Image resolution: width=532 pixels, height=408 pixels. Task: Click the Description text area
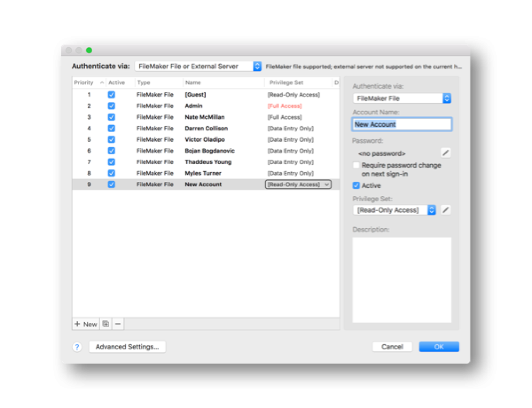(402, 280)
